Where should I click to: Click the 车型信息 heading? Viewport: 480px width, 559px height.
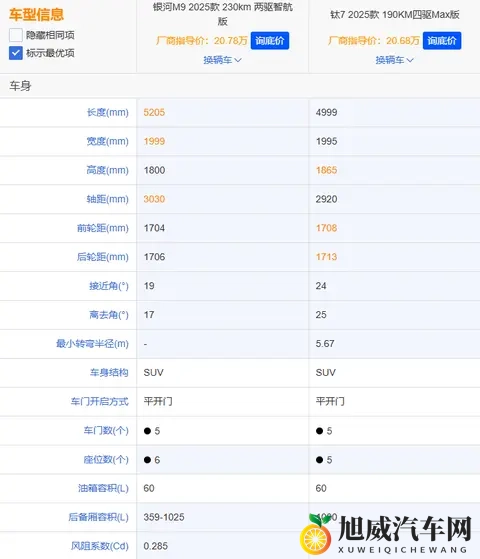(36, 15)
